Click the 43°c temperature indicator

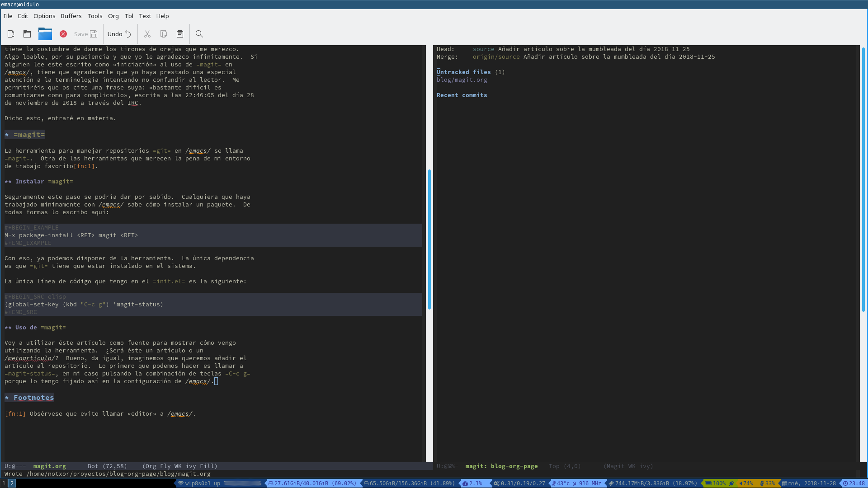577,483
